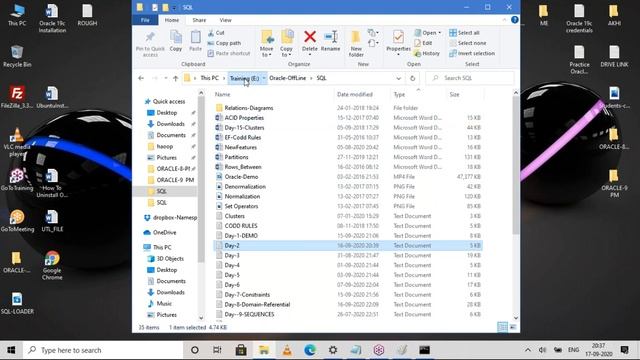Click Select all in ribbon

pos(464,33)
